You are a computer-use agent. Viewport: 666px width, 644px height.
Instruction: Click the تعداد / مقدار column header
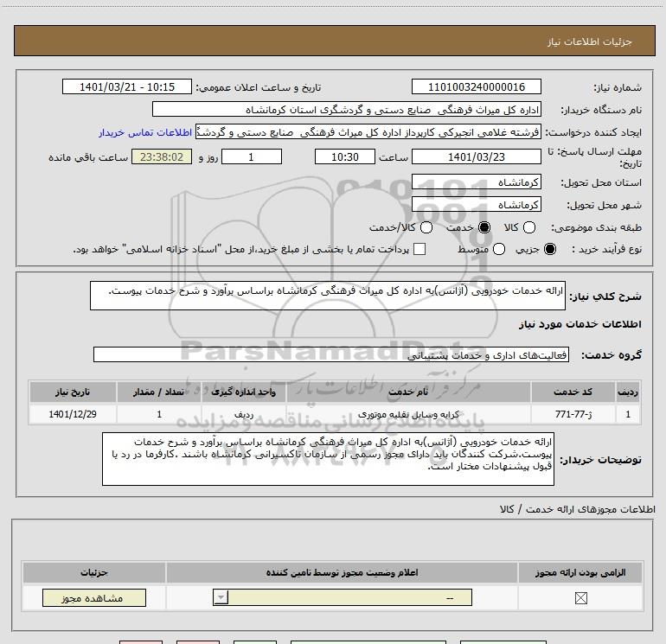tap(159, 392)
